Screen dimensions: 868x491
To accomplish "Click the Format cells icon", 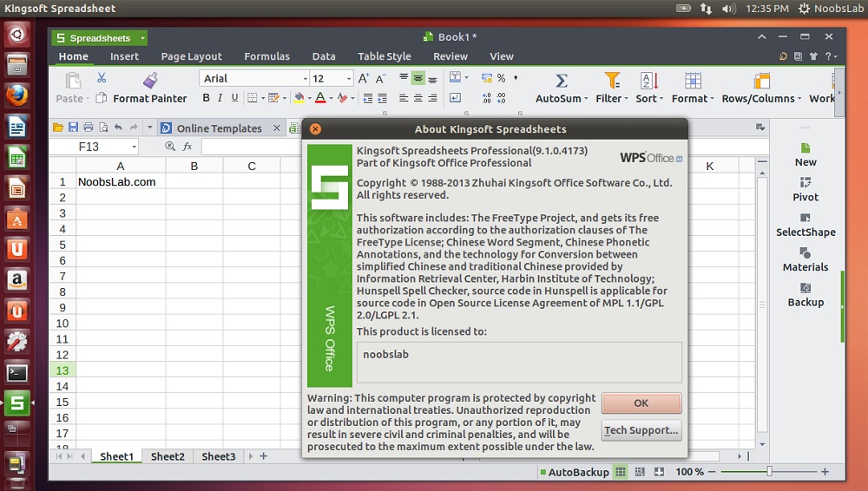I will [693, 81].
